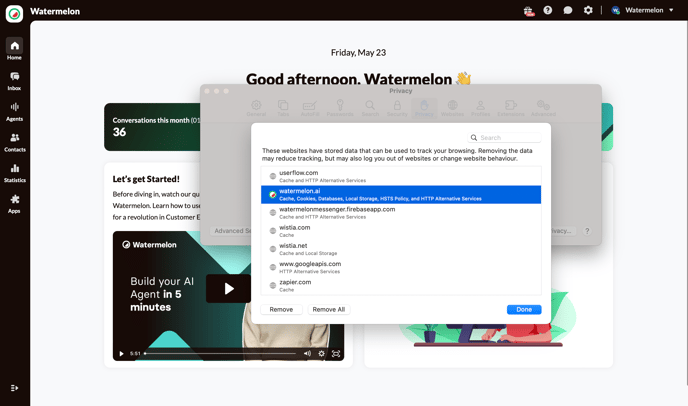Click the Watermelon logo at top left
688x406 pixels.
14,14
